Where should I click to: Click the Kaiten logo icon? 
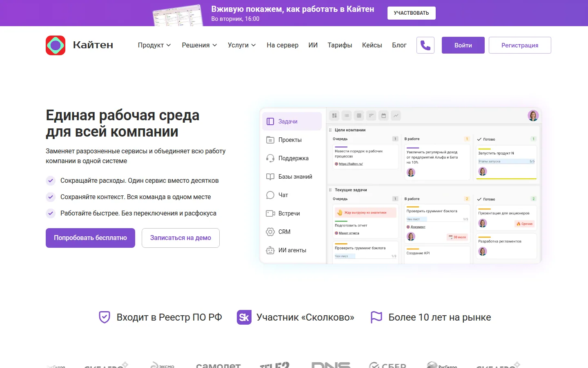point(56,45)
